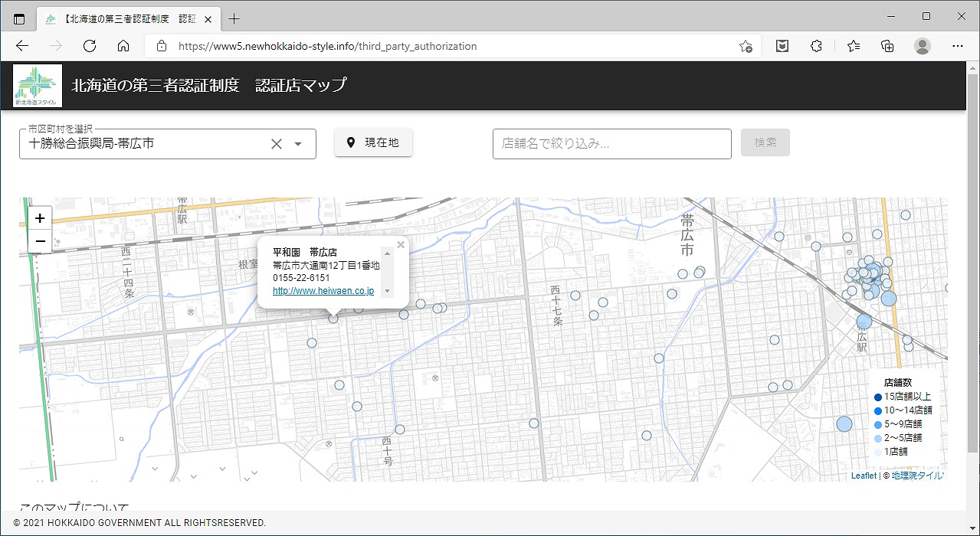Click the 現在地 location button

coord(373,142)
